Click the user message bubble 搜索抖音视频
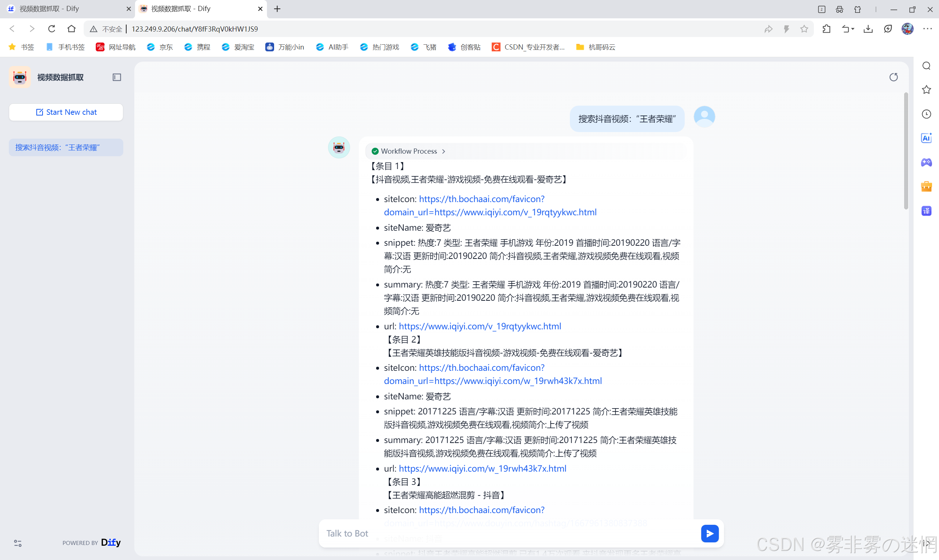Viewport: 939px width, 560px height. (627, 119)
